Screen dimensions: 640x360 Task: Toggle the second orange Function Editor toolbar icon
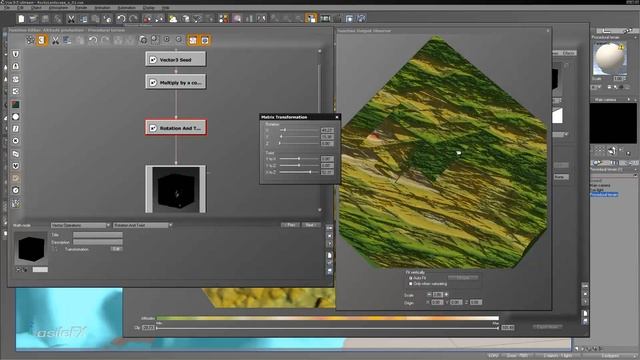click(193, 40)
